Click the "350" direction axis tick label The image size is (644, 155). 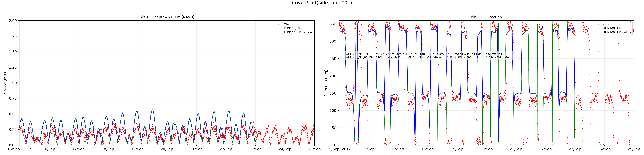coord(333,24)
